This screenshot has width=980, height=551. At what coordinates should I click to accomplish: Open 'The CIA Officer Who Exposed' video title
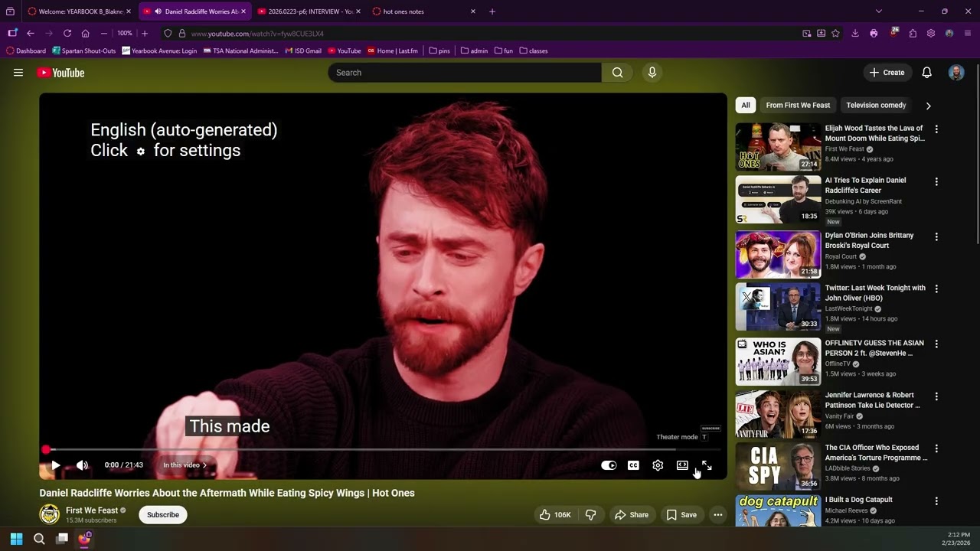876,452
